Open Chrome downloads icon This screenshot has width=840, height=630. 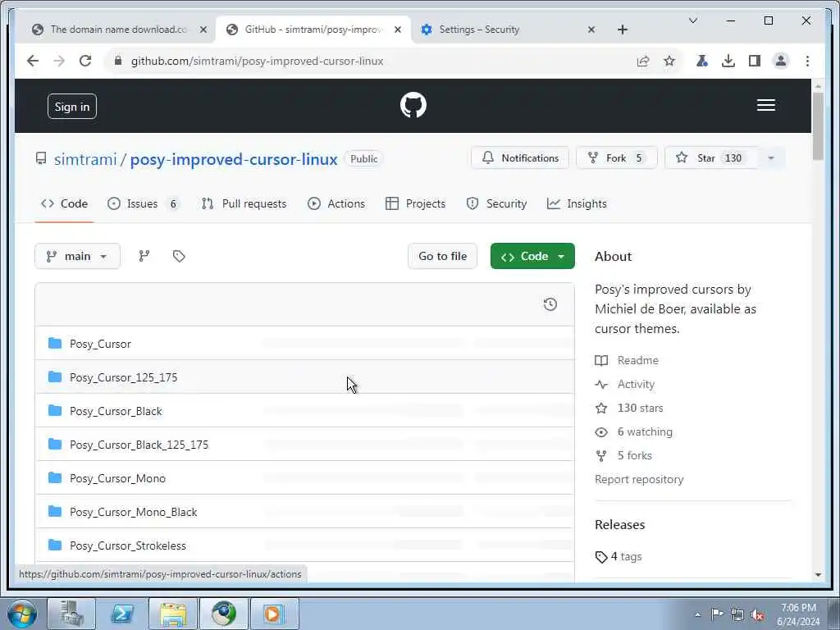tap(728, 61)
